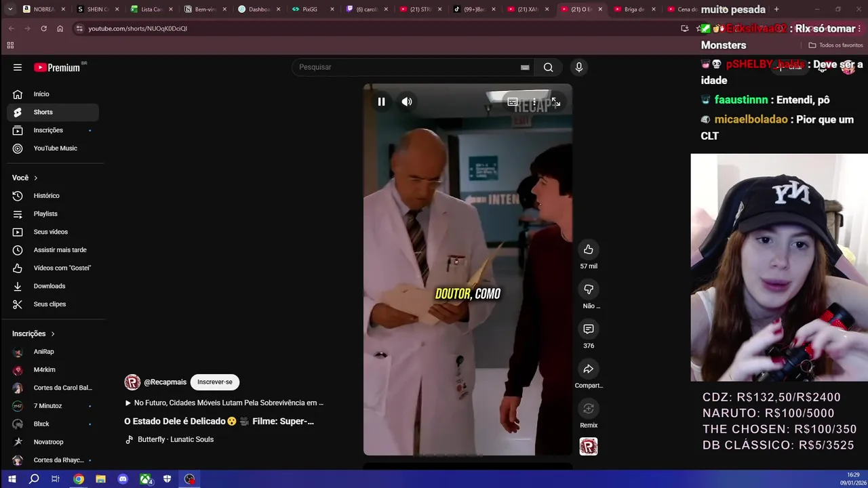Switch to the Lista Car spreadsheet tab
This screenshot has width=868, height=488.
151,9
